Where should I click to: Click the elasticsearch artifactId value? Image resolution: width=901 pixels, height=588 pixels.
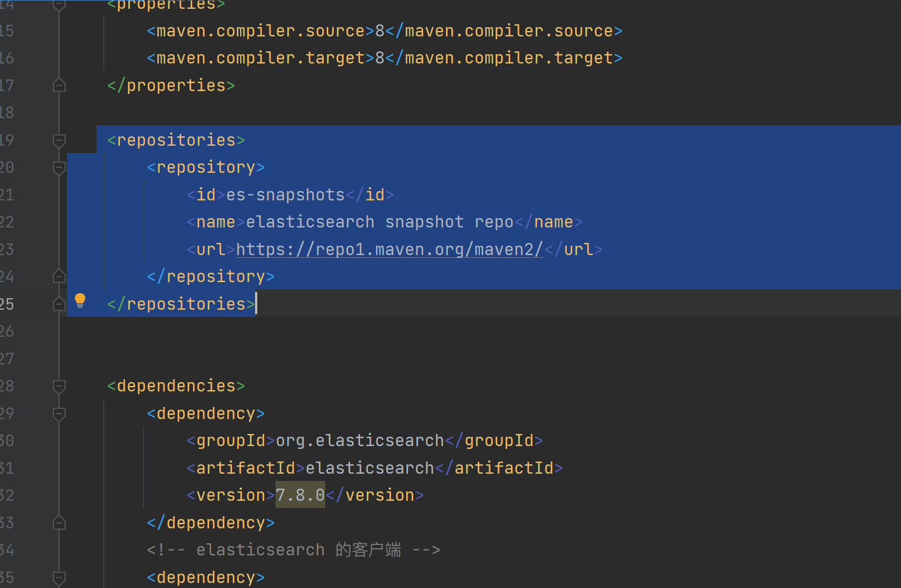369,468
